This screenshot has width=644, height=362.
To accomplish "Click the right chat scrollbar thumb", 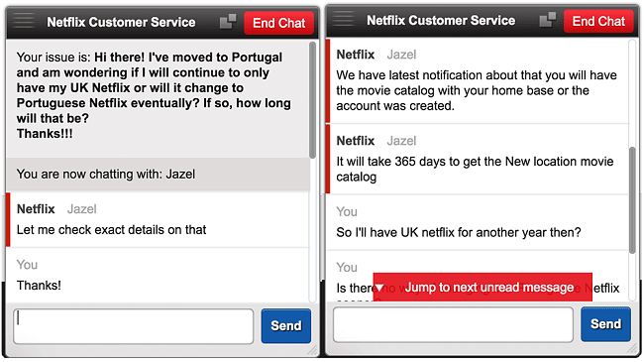I will pyautogui.click(x=632, y=200).
